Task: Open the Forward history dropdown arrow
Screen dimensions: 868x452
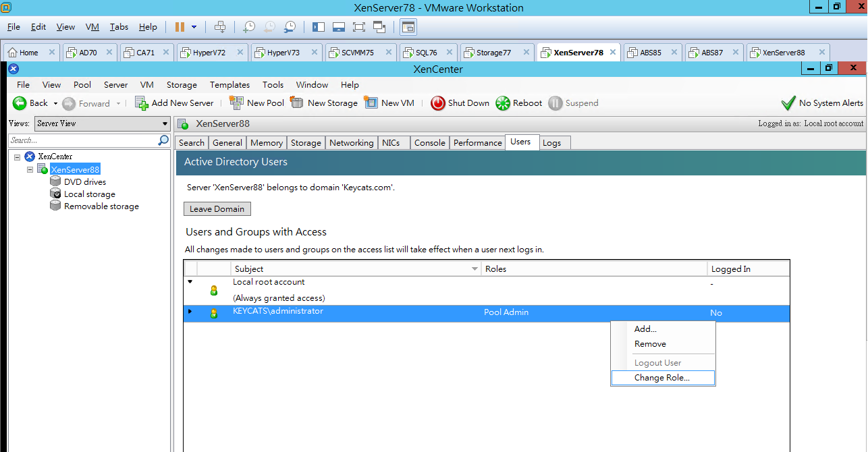Action: [x=119, y=103]
